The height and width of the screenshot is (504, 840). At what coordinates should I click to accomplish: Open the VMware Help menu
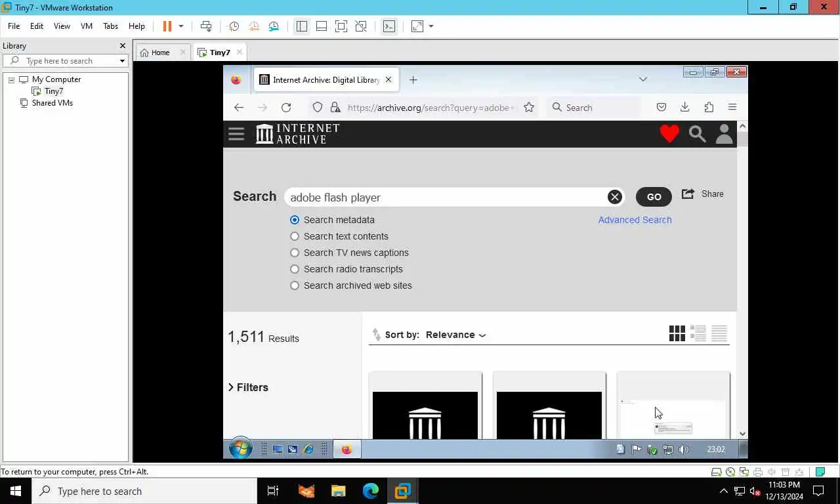click(136, 26)
